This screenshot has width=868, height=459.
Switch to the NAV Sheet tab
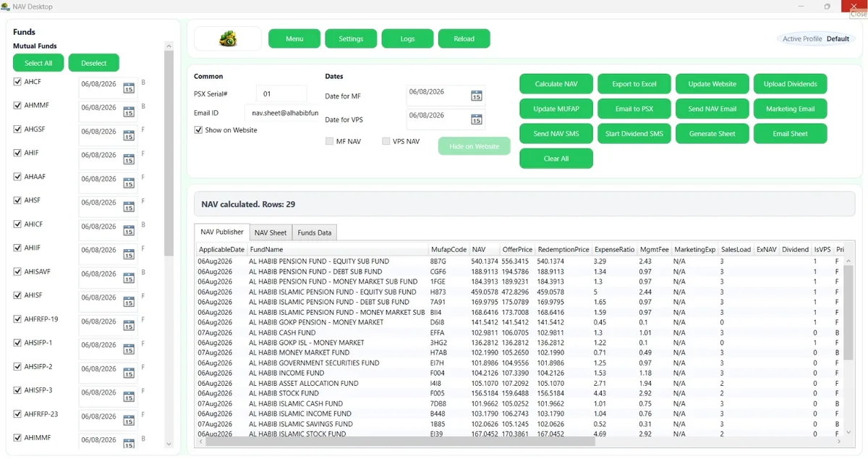pyautogui.click(x=271, y=232)
